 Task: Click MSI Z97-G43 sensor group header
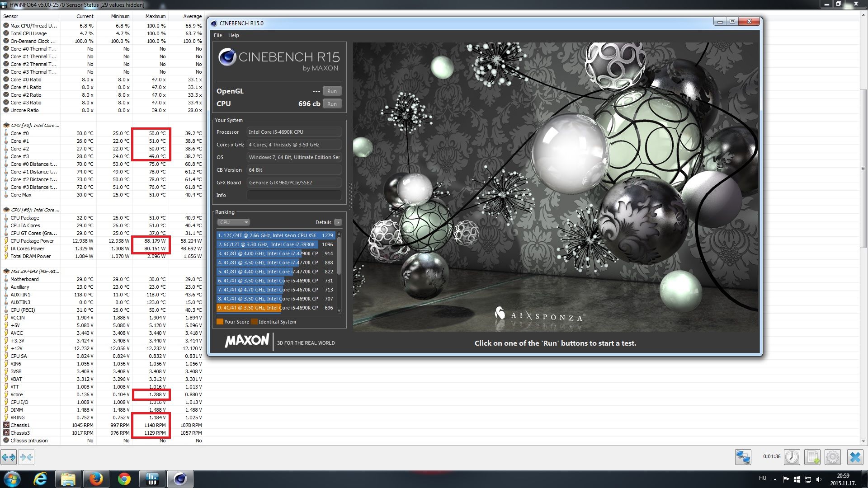click(31, 272)
